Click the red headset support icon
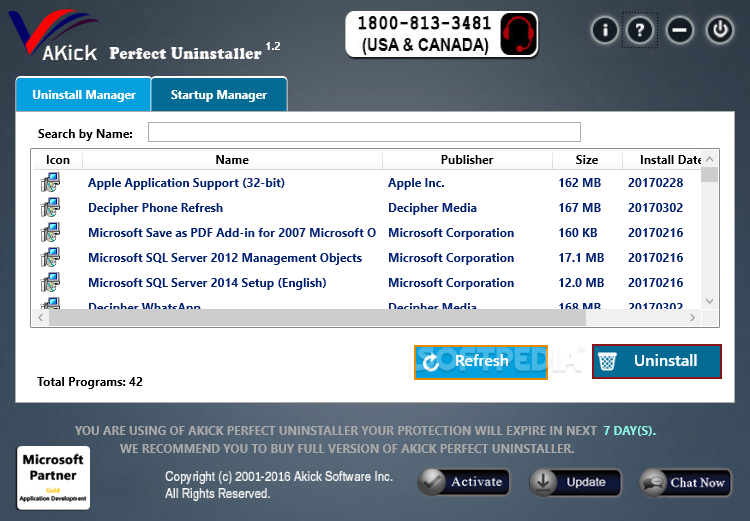The width and height of the screenshot is (750, 521). click(x=518, y=34)
